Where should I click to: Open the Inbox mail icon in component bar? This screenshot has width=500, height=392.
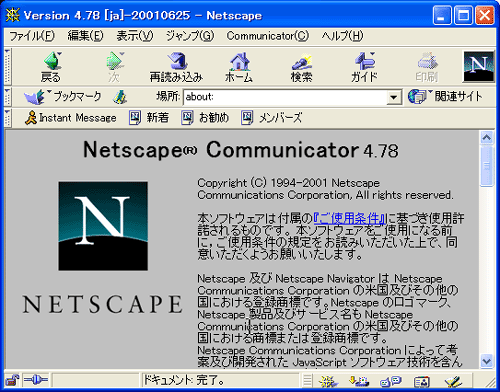359,381
